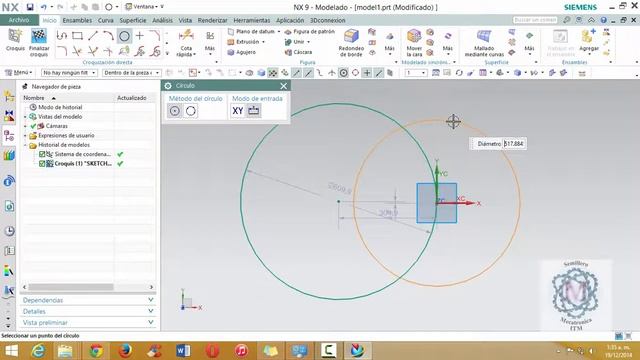The image size is (640, 360).
Task: Click the Figura de patrón tool
Action: tap(309, 31)
